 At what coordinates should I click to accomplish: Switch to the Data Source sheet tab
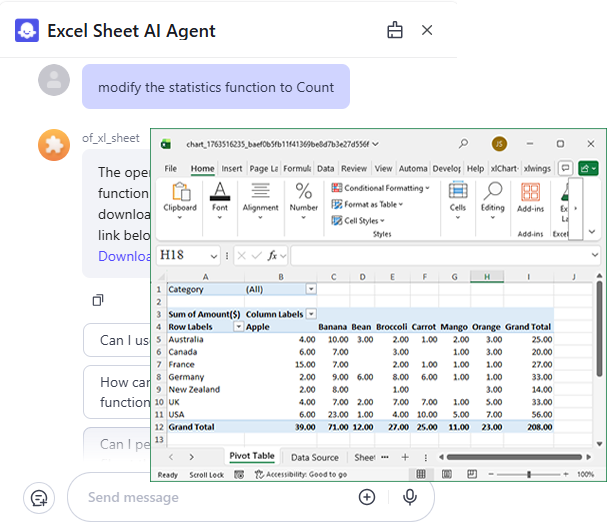314,457
